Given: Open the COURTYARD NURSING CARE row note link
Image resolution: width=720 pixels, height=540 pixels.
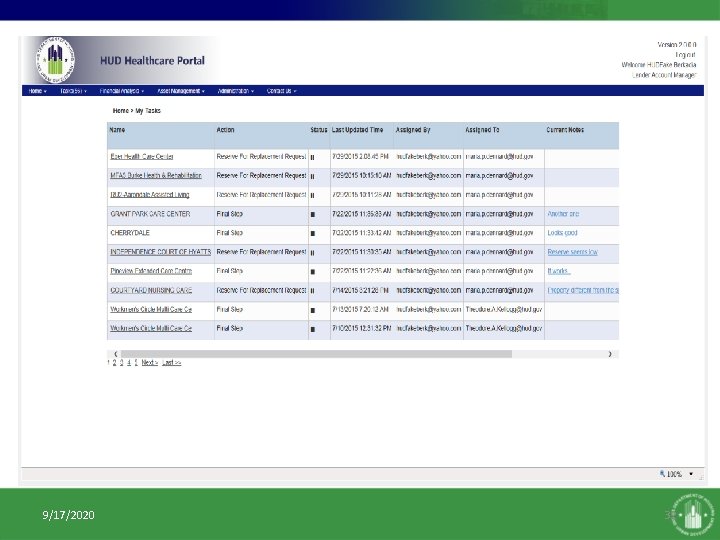Looking at the screenshot, I should click(x=583, y=290).
